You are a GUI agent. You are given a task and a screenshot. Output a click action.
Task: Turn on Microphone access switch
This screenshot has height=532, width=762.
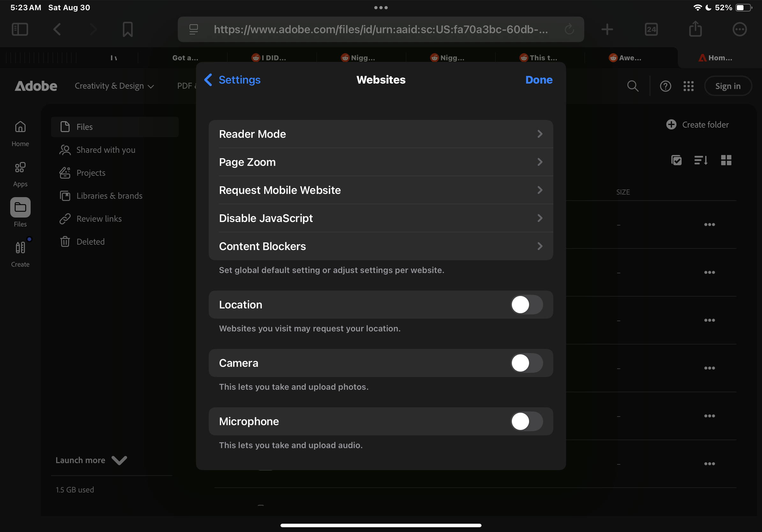527,421
